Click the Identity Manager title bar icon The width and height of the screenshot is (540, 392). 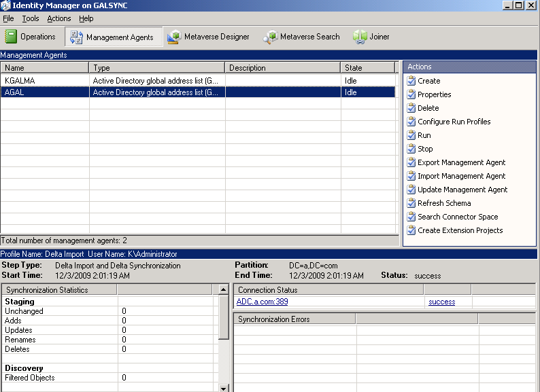click(5, 5)
